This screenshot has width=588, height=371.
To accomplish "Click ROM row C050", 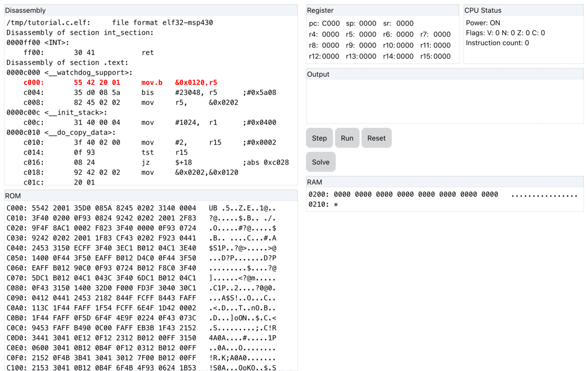I will (142, 258).
